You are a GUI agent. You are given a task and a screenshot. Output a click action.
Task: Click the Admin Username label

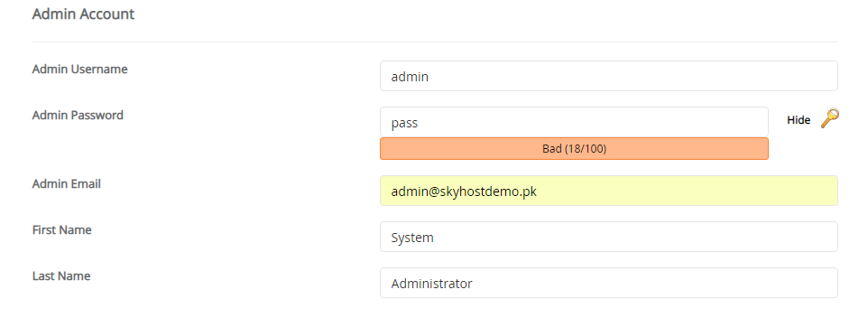point(79,70)
